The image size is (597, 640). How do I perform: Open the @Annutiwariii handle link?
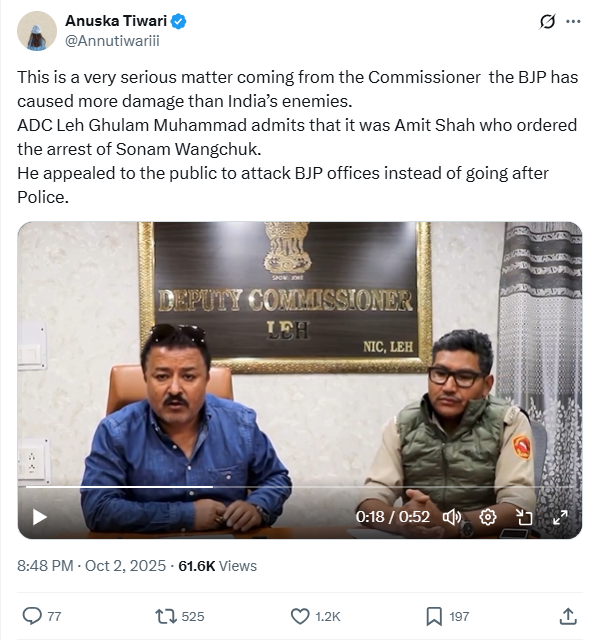point(112,41)
